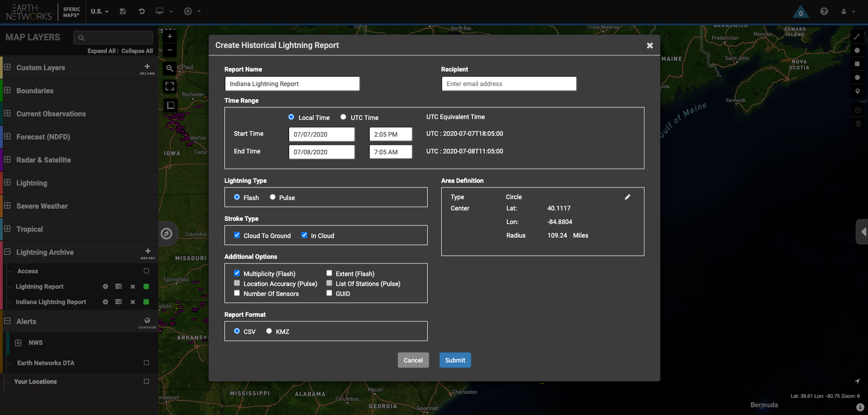
Task: Select the rectangle drawing tool
Action: click(x=857, y=64)
